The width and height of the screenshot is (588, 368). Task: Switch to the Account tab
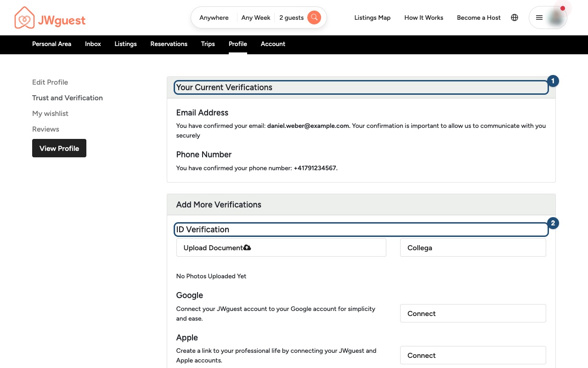273,44
